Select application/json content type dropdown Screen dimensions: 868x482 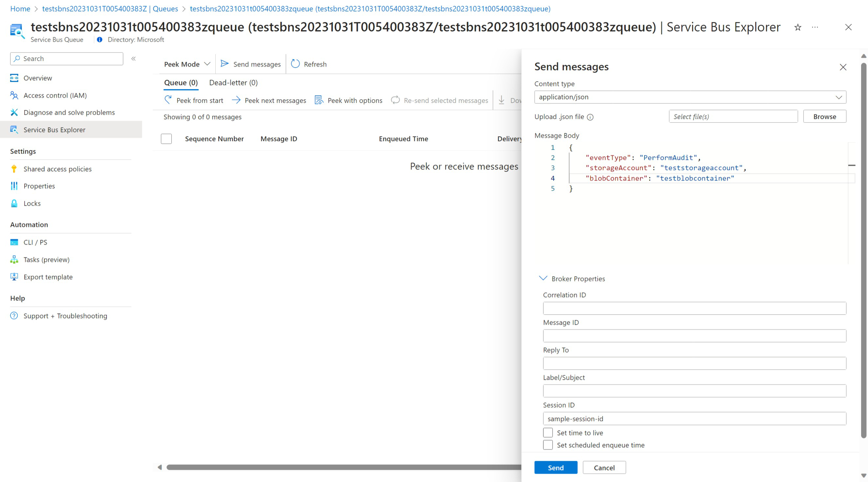(690, 97)
